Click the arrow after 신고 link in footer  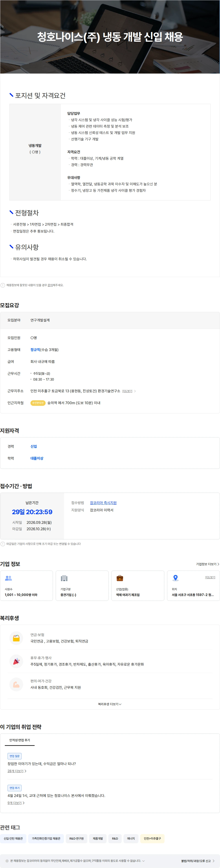pos(213,861)
